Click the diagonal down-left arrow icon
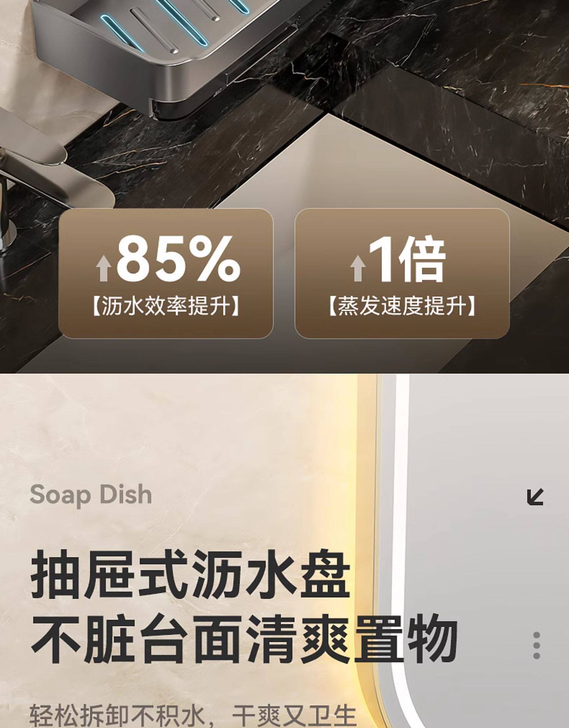The width and height of the screenshot is (569, 728). click(x=535, y=497)
